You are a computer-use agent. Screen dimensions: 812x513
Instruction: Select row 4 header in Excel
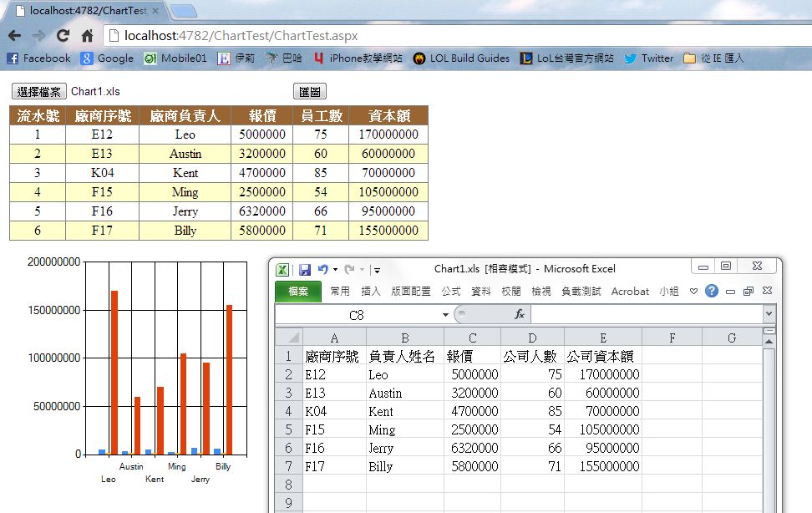click(x=289, y=411)
